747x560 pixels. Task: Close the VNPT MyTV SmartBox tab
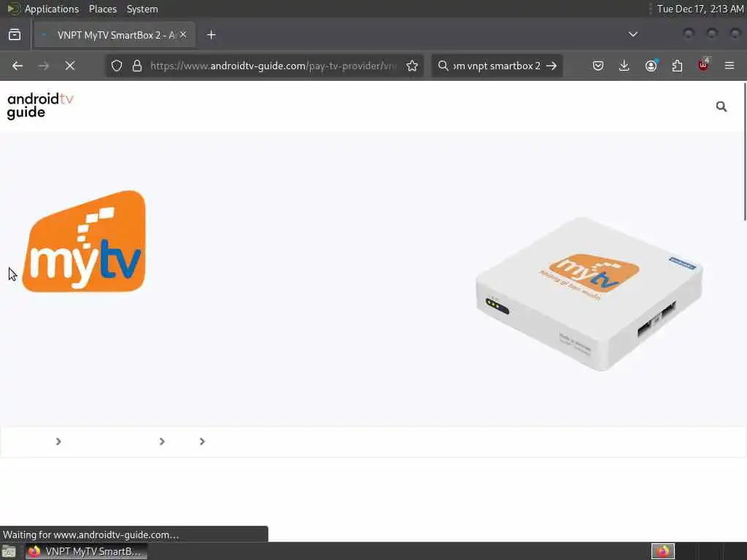pyautogui.click(x=183, y=35)
